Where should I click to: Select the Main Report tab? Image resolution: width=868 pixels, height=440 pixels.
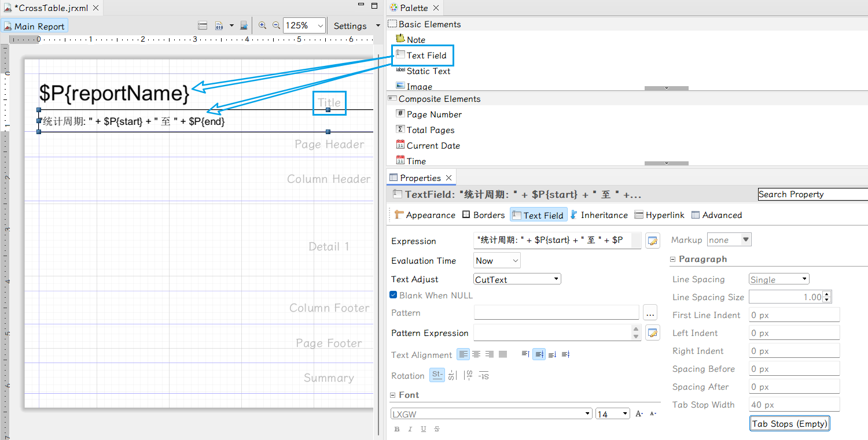click(x=34, y=26)
